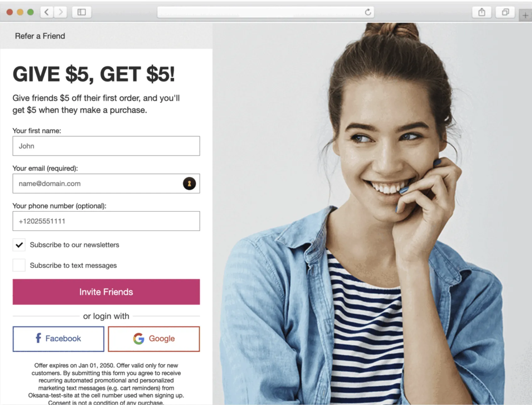
Task: Focus the Your first name field
Action: (106, 146)
